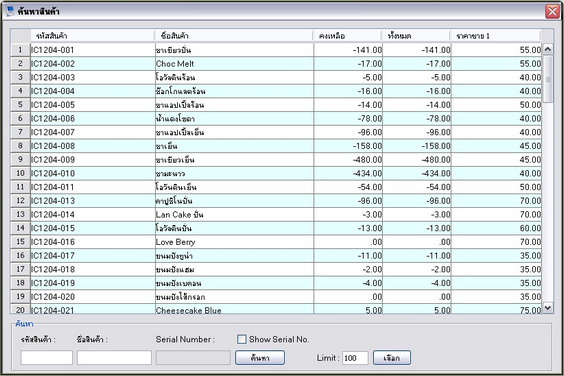Viewport: 564px width, 376px height.
Task: Click product code IC1204-013
Action: tap(53, 201)
